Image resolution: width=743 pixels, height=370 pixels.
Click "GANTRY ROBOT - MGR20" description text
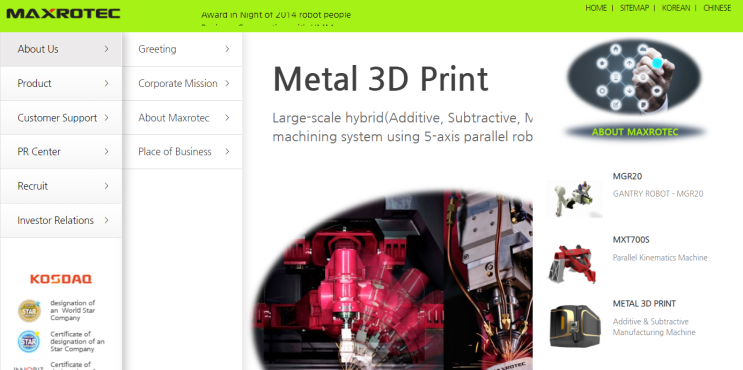(658, 194)
